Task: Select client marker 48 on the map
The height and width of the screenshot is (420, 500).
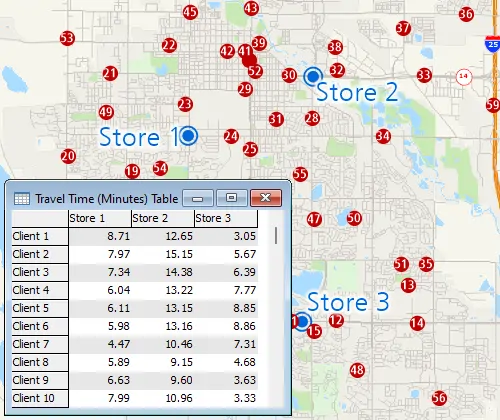Action: (x=357, y=370)
